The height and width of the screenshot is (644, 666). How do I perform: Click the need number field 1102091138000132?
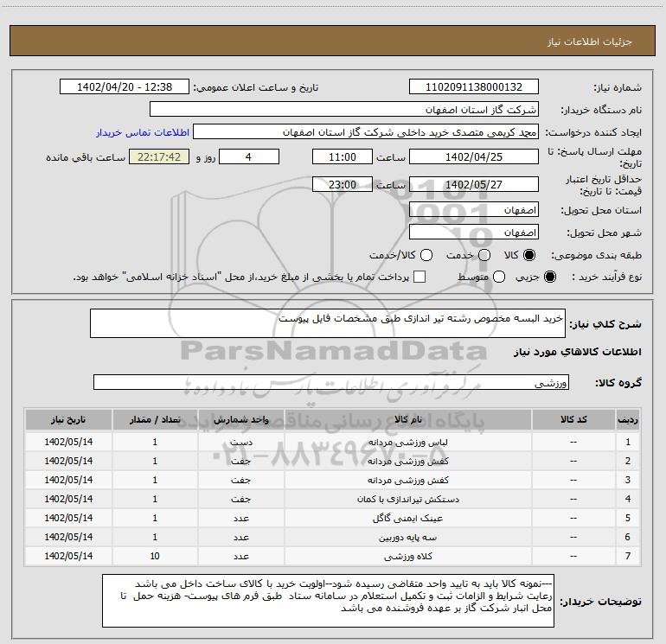(x=474, y=86)
